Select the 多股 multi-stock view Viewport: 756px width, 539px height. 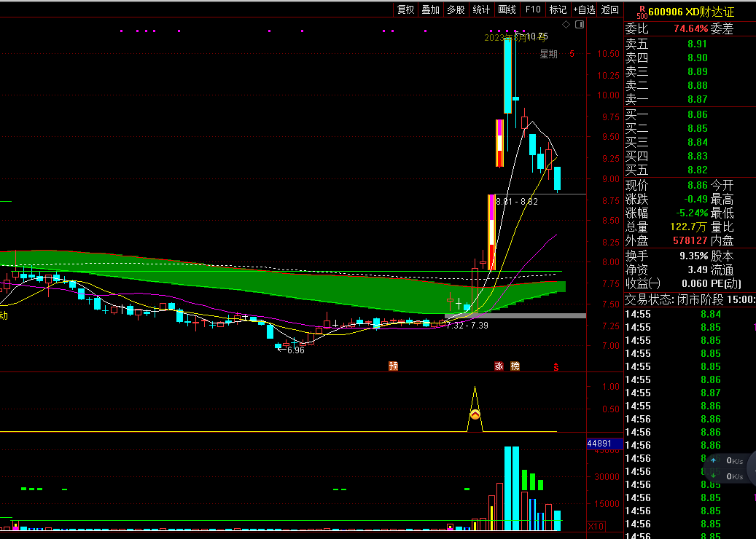click(x=456, y=9)
